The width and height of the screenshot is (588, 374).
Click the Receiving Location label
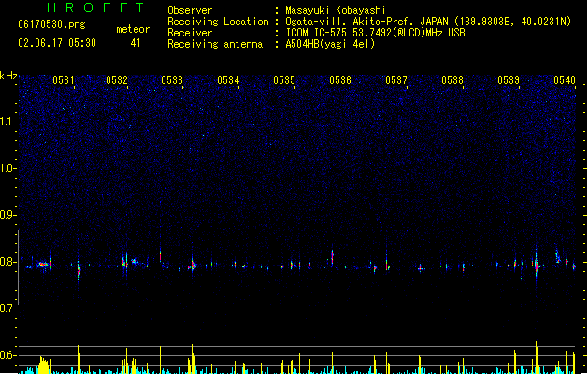click(218, 22)
